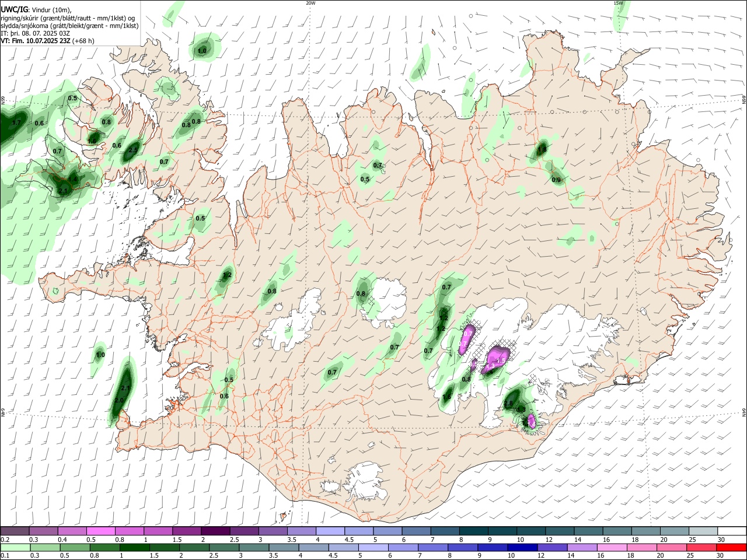Pick the light grey 25–30 snow legend swatch
Screen dimensions: 747x560
pyautogui.click(x=703, y=531)
